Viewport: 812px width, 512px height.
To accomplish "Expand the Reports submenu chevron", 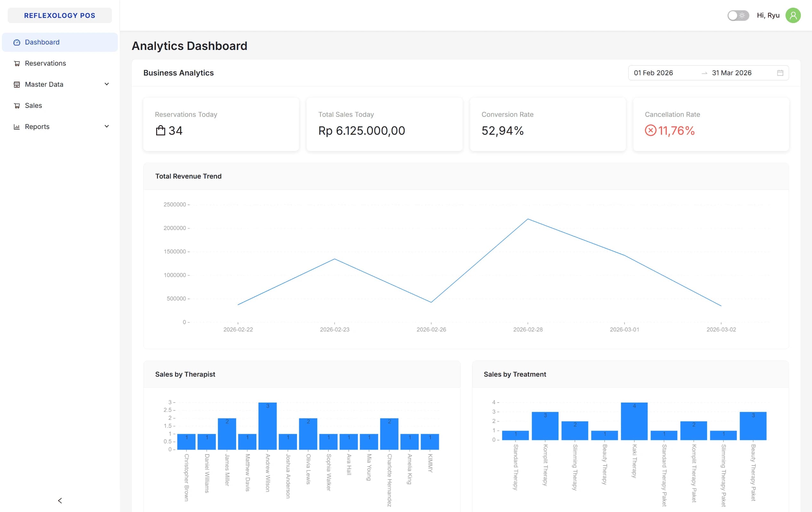I will click(x=107, y=126).
